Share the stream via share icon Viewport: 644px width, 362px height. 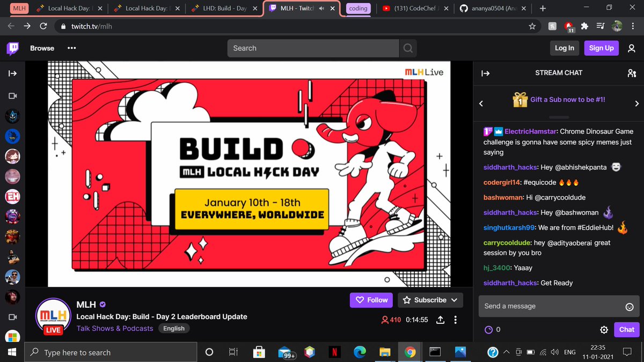pos(440,320)
